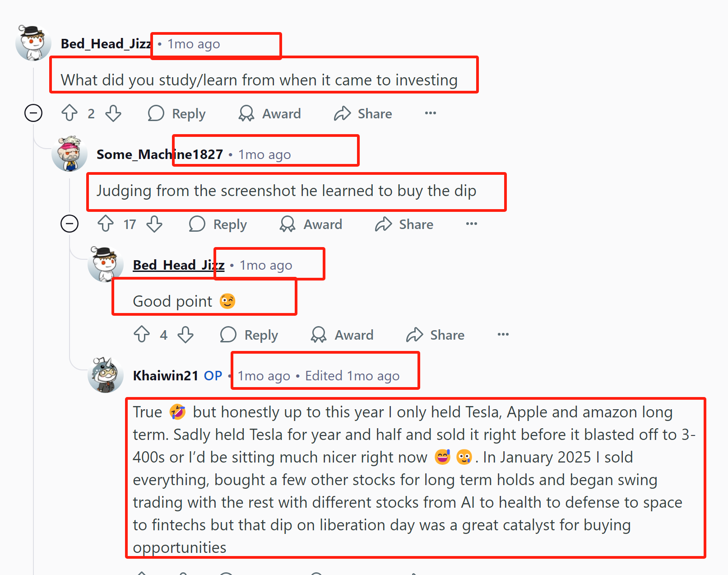Downvote the 'What did you study' comment
The image size is (728, 575).
pos(113,113)
